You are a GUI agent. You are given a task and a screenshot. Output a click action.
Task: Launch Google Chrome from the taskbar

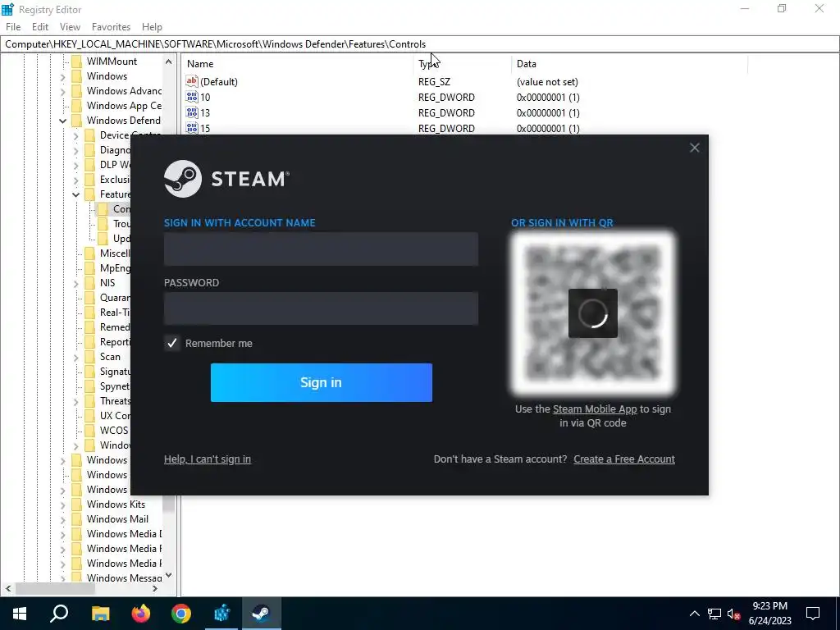[x=181, y=614]
